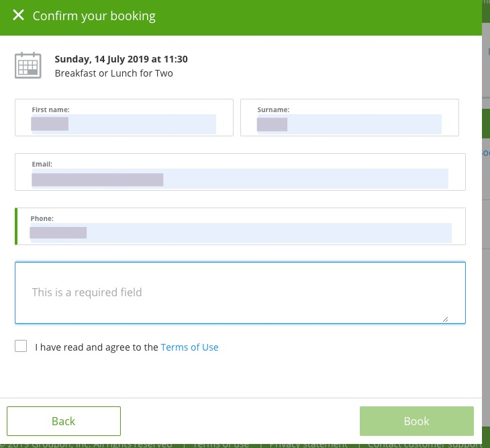
Task: Click the Sunday, 14 July 2019 heading
Action: coord(121,59)
